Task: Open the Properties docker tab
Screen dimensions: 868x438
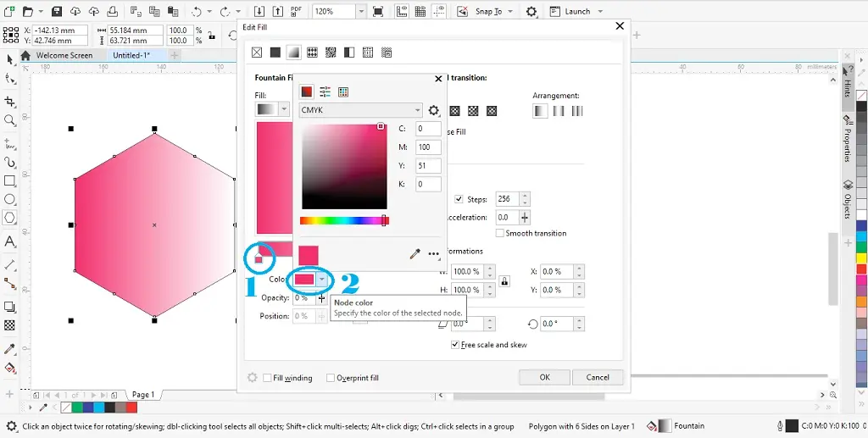Action: (x=848, y=141)
